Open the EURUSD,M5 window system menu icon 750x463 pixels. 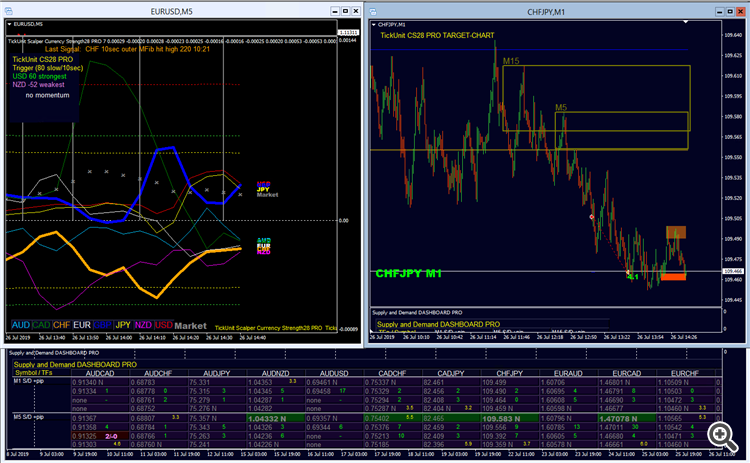[x=8, y=11]
